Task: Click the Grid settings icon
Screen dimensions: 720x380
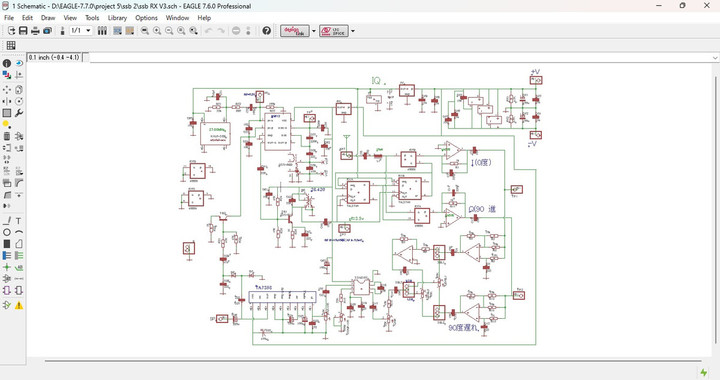Action: tap(11, 45)
